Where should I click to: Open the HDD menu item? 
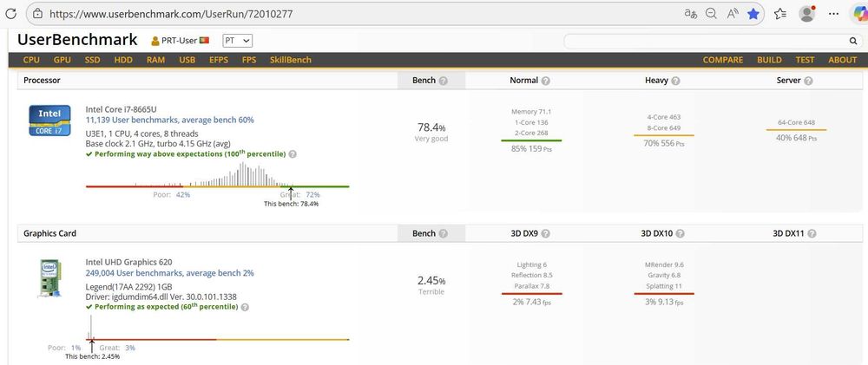point(123,60)
